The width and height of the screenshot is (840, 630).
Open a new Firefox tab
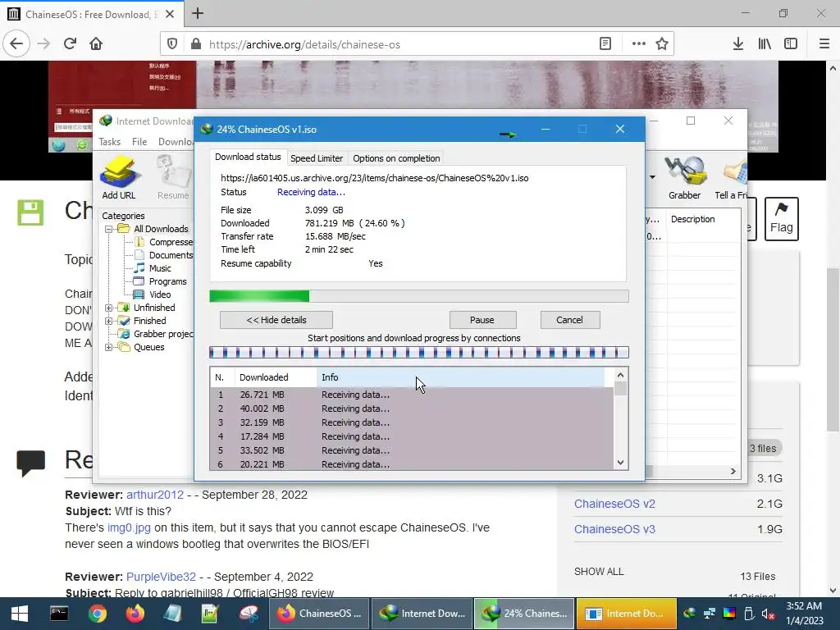[x=198, y=13]
